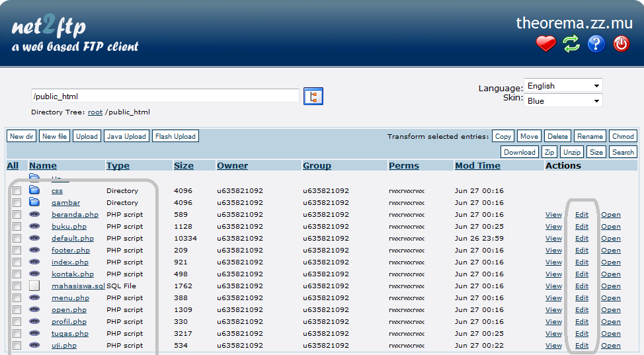Tick the checkbox for css directory

tap(17, 190)
